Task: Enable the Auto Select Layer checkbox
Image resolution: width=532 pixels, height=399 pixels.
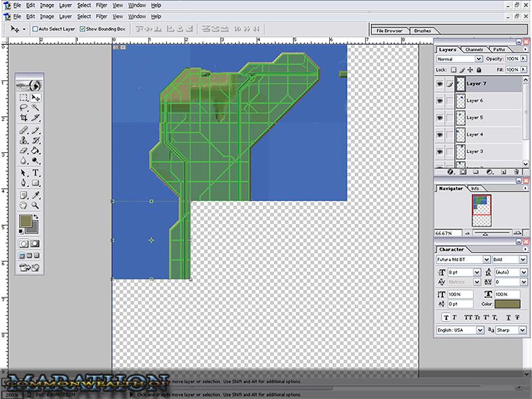Action: 35,29
